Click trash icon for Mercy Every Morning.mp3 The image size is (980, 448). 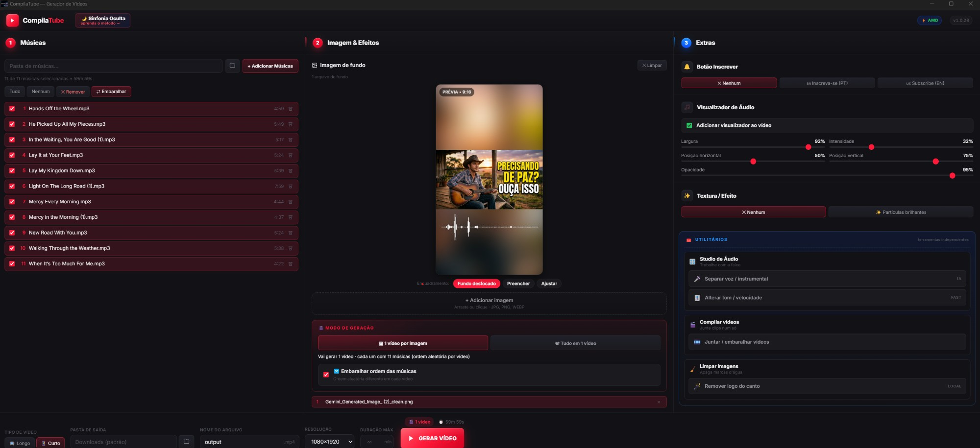pos(291,202)
